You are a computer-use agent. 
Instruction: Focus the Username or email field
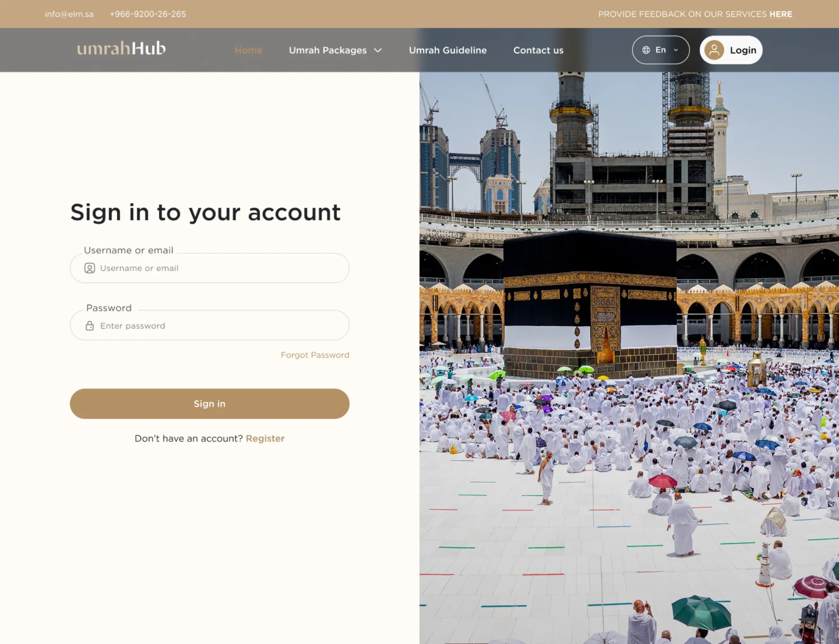click(x=210, y=268)
